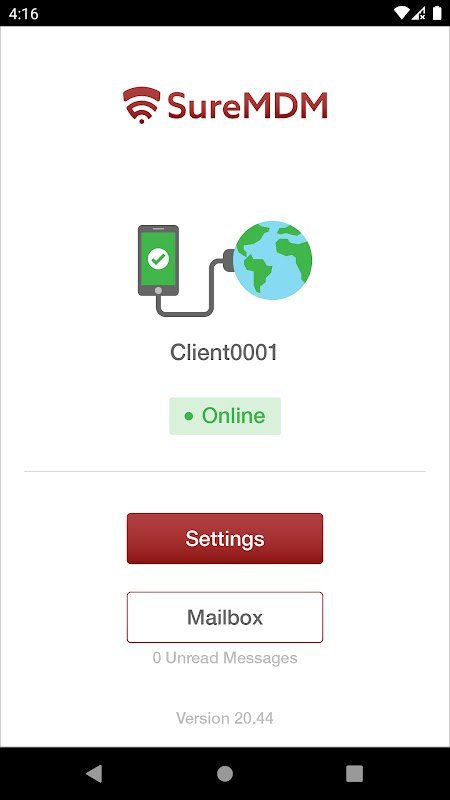This screenshot has width=450, height=800.
Task: Tap the globe earth connection icon
Action: coord(272,260)
